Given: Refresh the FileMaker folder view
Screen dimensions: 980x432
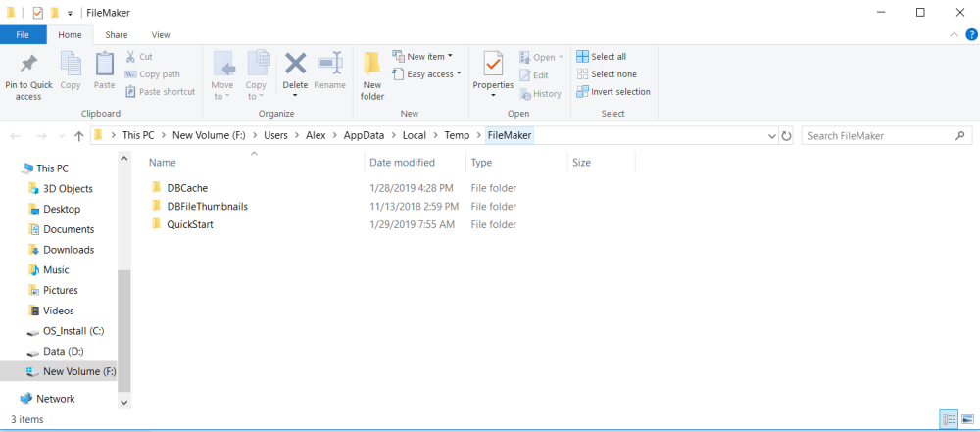Looking at the screenshot, I should [786, 135].
